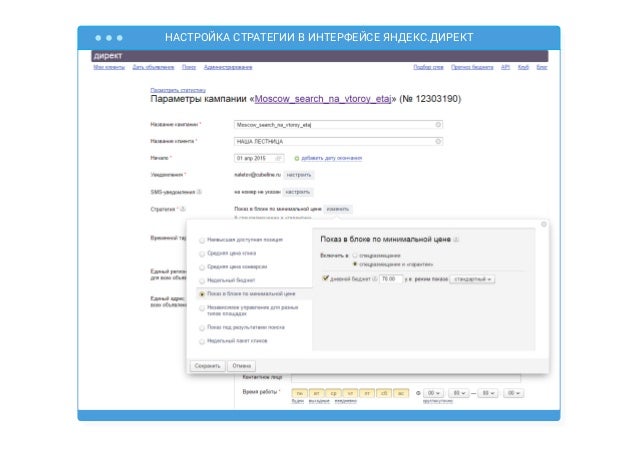Click the daily budget amount field '70.00'
638x450 pixels.
click(x=391, y=279)
